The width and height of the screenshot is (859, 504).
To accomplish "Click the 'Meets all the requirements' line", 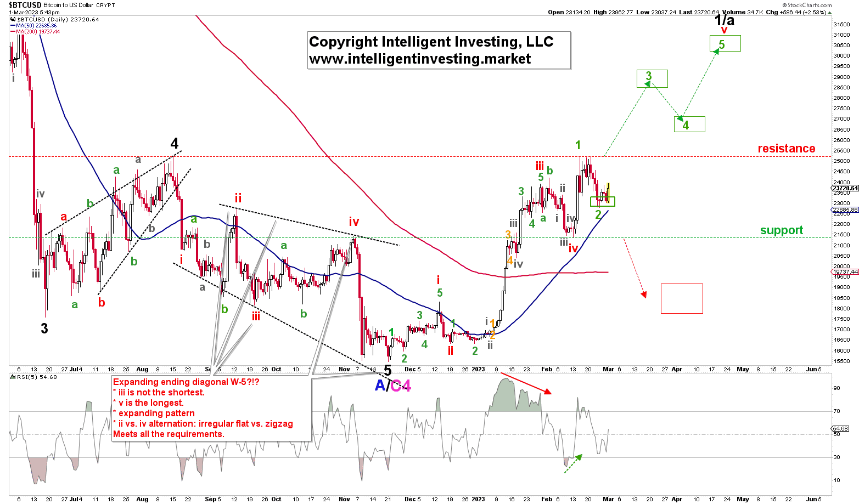I will pyautogui.click(x=169, y=434).
